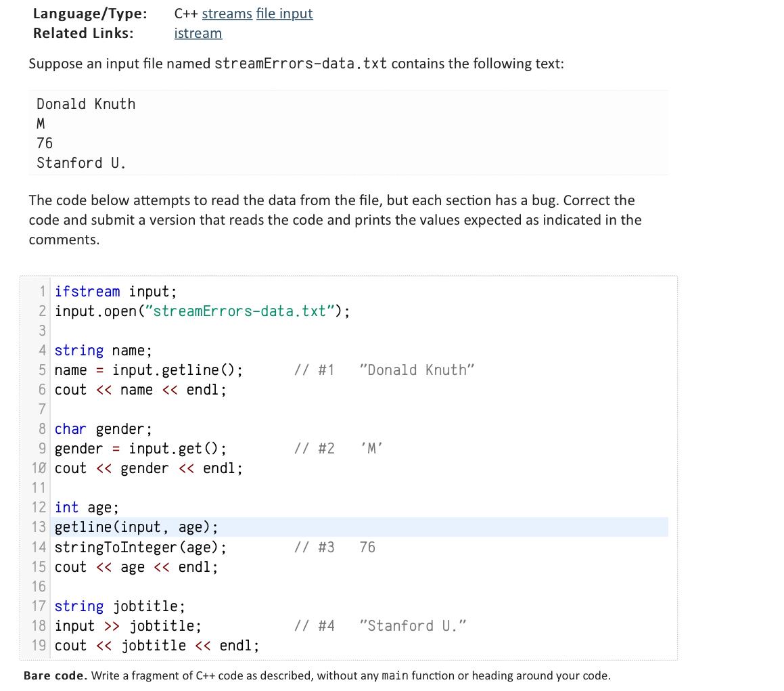Open the streams hyperlink
This screenshot has height=691, width=784.
click(227, 13)
